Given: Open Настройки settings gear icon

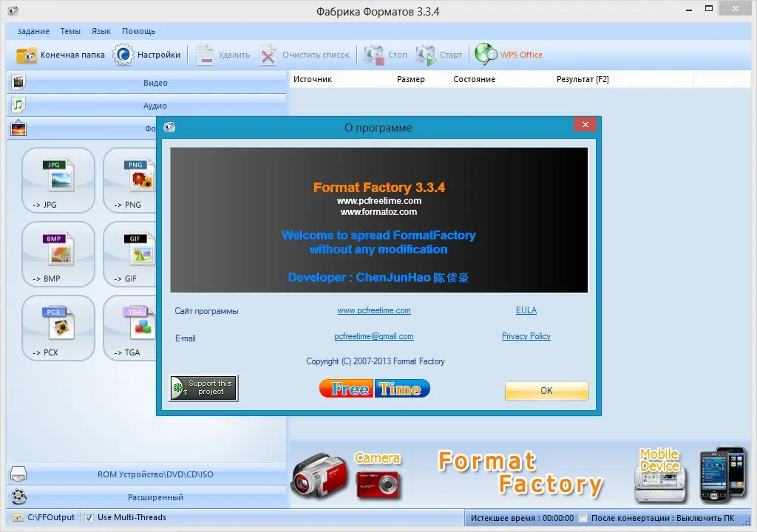Looking at the screenshot, I should (x=123, y=55).
